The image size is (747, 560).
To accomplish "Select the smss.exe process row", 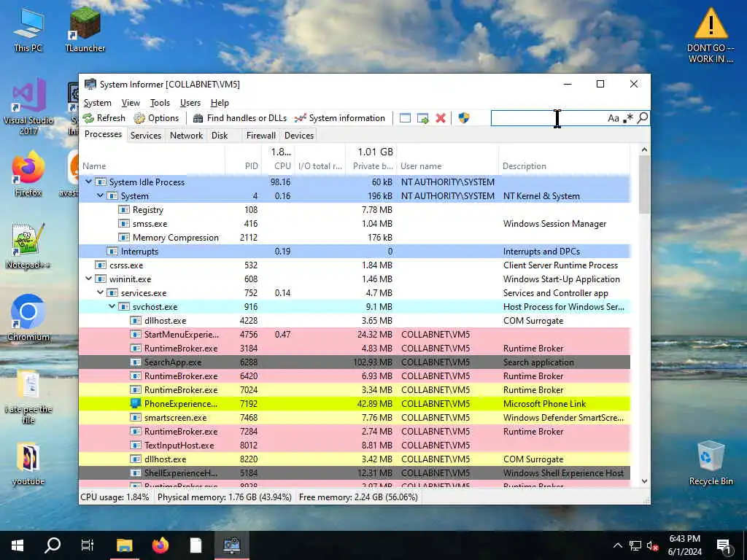I will (x=355, y=224).
